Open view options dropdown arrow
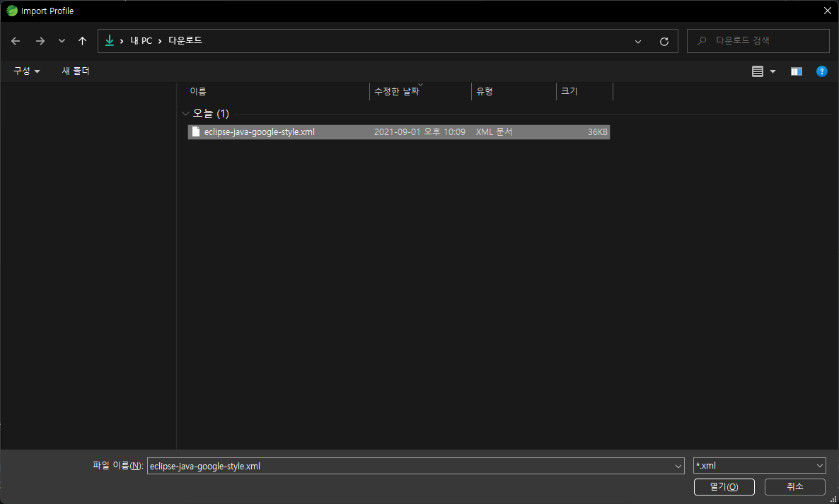This screenshot has height=504, width=839. point(773,71)
